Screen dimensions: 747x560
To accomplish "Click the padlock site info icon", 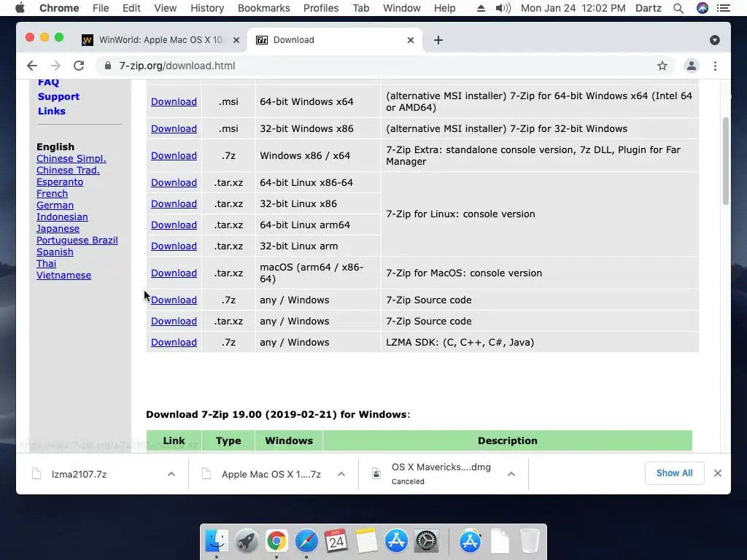I will tap(108, 66).
